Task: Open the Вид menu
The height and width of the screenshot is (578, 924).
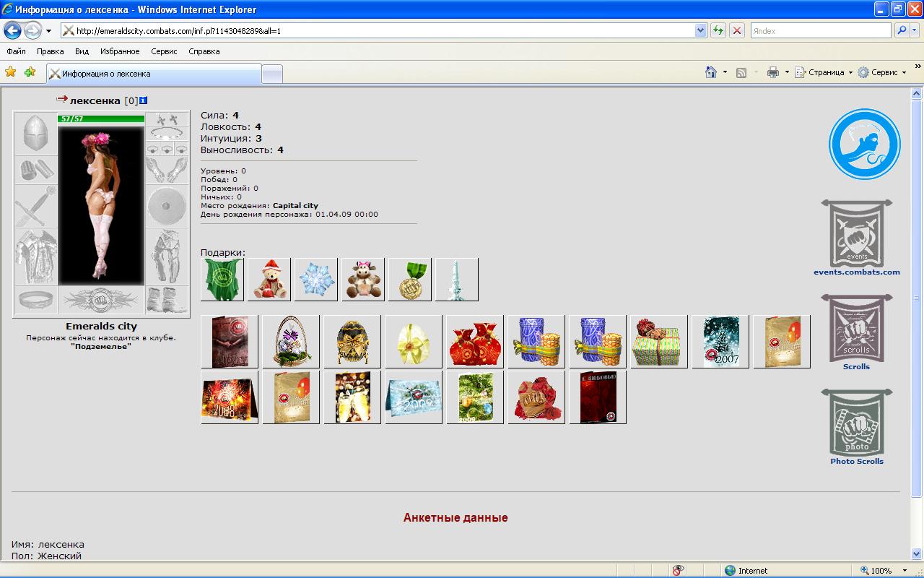Action: pos(82,51)
